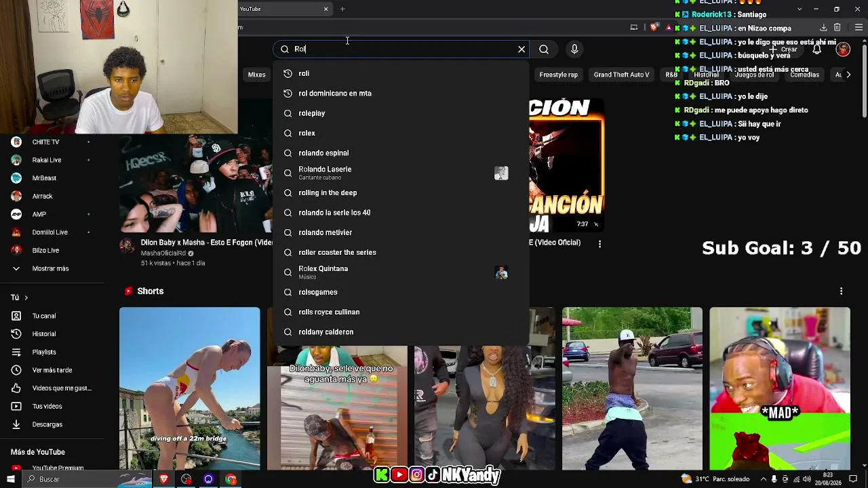
Task: Open the Dilon Baby x Masha video thumbnail
Action: tap(196, 183)
